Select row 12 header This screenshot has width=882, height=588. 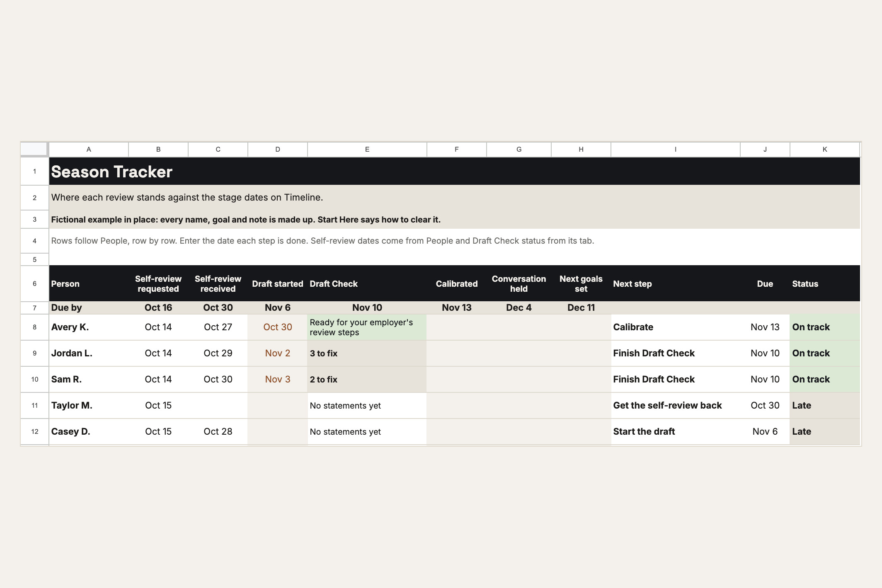click(34, 432)
